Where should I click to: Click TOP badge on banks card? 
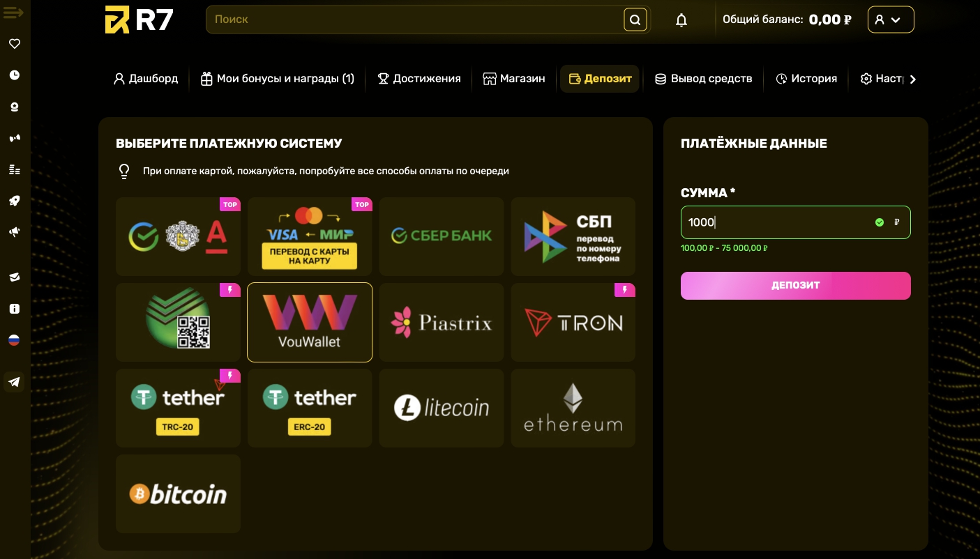coord(230,204)
